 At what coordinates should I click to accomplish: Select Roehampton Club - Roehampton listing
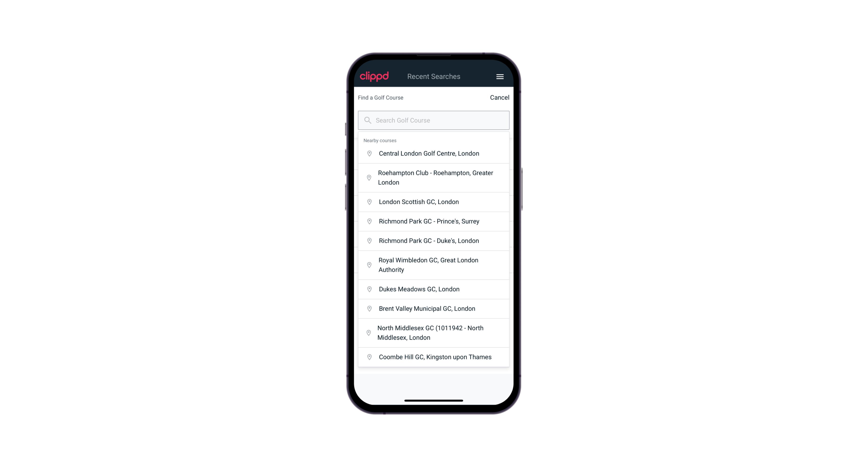[x=434, y=178]
